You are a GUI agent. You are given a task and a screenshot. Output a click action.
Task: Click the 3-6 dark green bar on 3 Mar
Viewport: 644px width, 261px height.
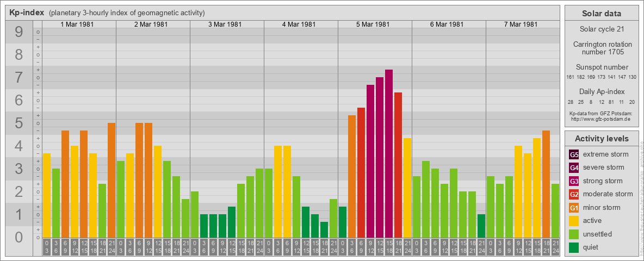click(x=204, y=226)
